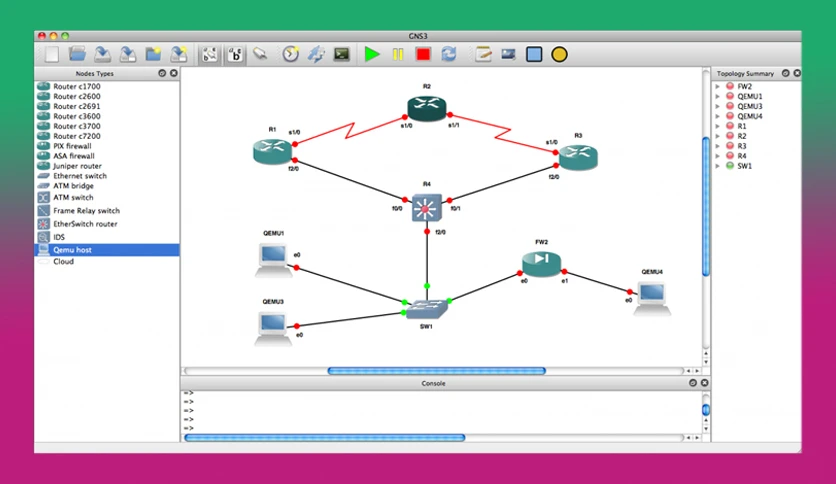The image size is (836, 484).
Task: Select the Draw ellipse tool
Action: point(559,54)
